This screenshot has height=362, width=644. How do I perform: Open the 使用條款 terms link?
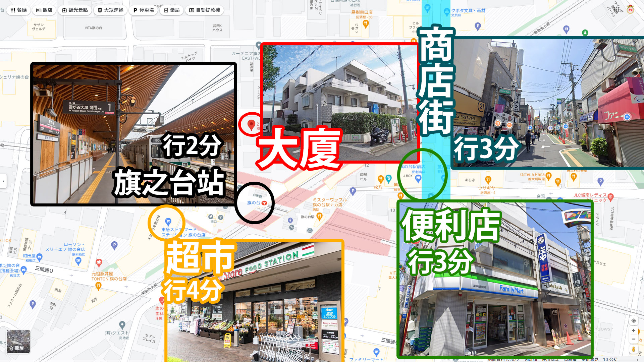[550, 359]
